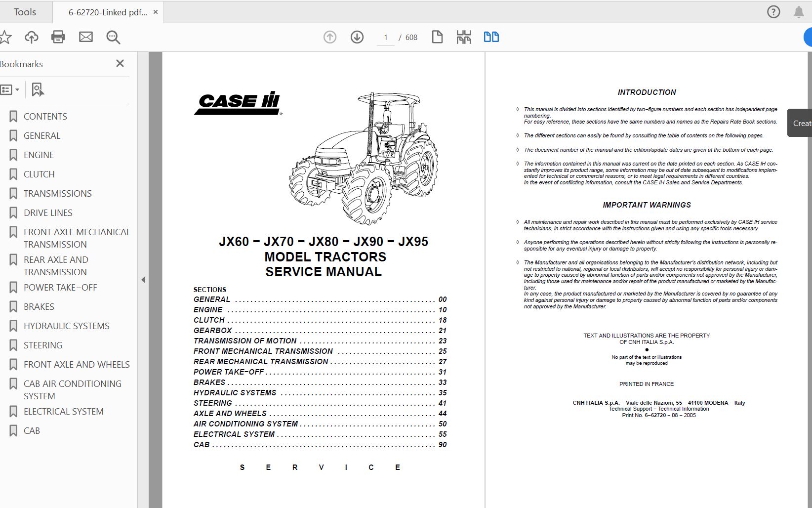Open the HYDRAULIC SYSTEMS bookmark
This screenshot has height=508, width=812.
pos(67,326)
